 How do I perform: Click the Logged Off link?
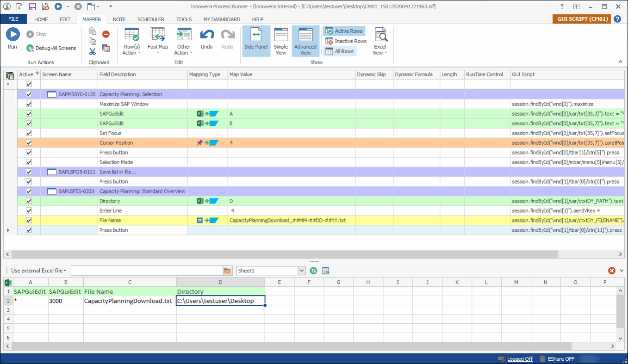[520, 359]
